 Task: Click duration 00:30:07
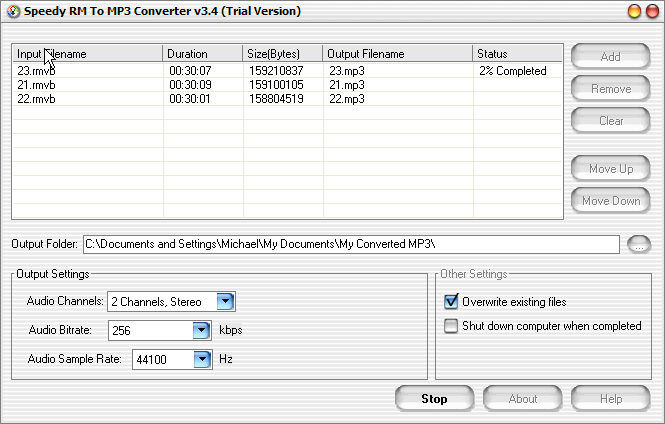(190, 71)
